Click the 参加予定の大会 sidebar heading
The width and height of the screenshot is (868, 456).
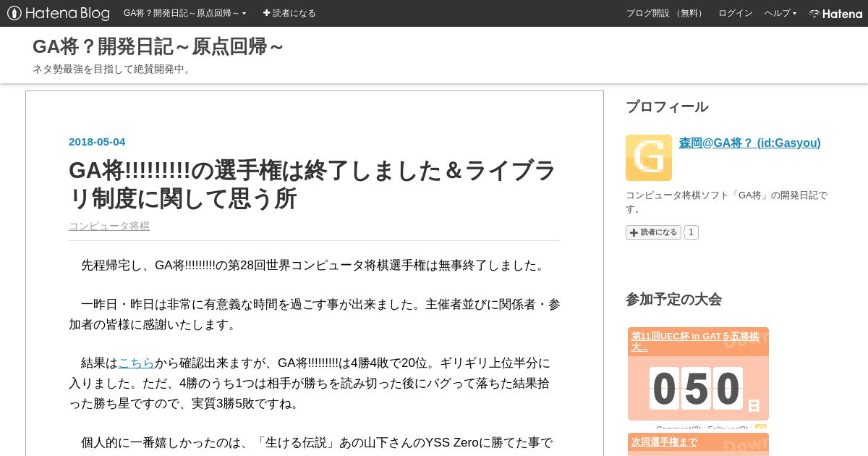[x=673, y=299]
